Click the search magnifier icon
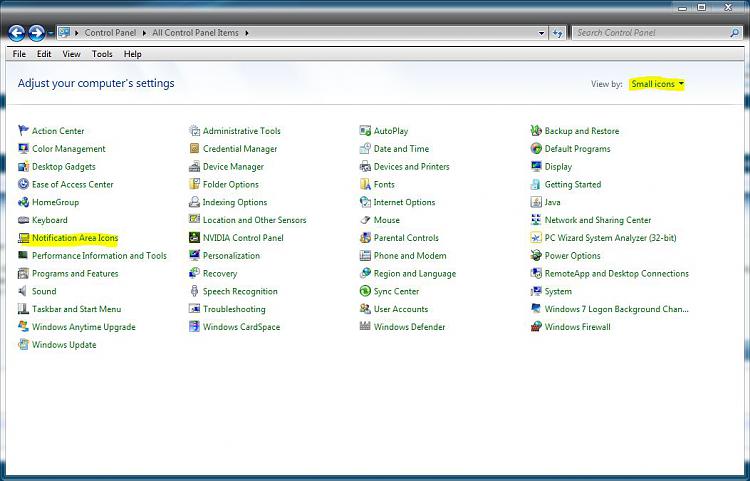 (735, 33)
